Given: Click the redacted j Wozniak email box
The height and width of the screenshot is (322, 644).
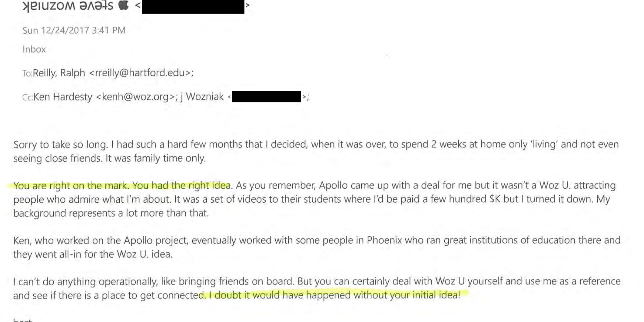Looking at the screenshot, I should [267, 97].
